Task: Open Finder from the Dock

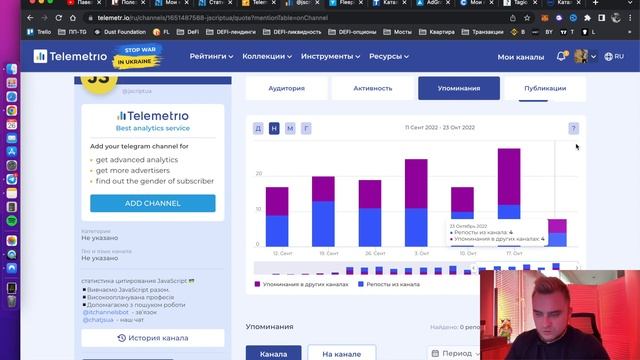Action: pos(12,69)
